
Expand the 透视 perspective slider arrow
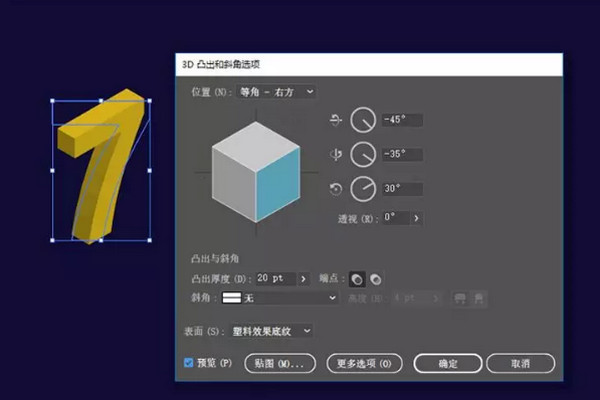tap(416, 217)
